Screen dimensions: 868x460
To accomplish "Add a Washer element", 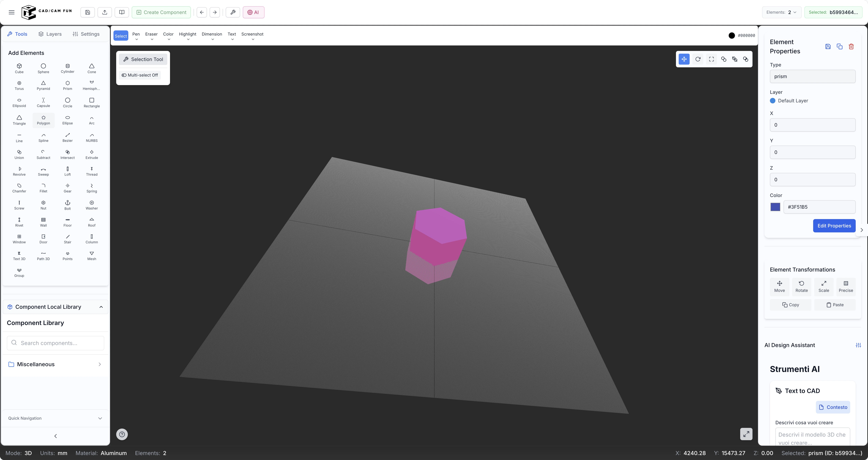I will point(92,205).
